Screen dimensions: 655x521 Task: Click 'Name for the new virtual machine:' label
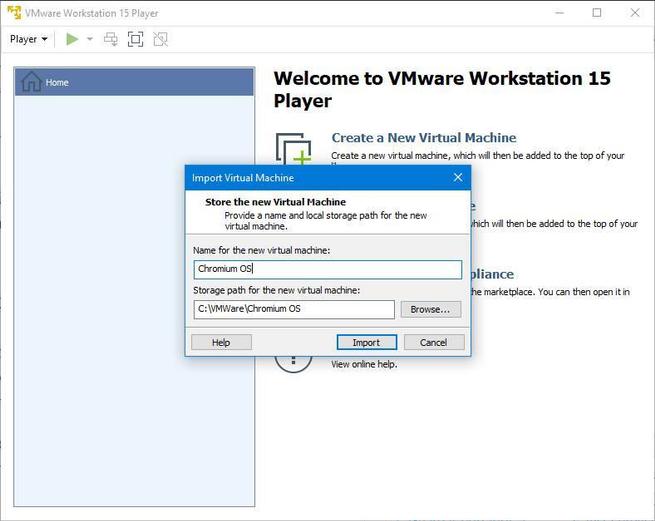coord(261,250)
